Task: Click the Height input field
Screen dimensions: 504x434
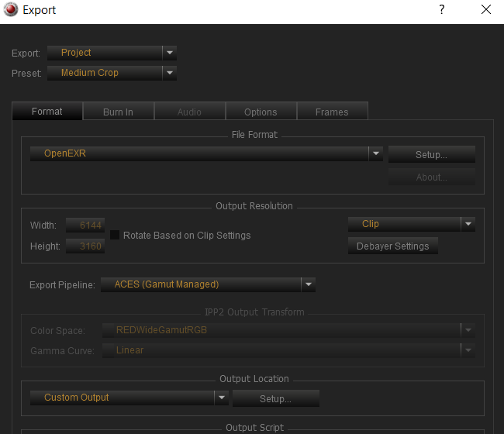Action: pos(85,246)
